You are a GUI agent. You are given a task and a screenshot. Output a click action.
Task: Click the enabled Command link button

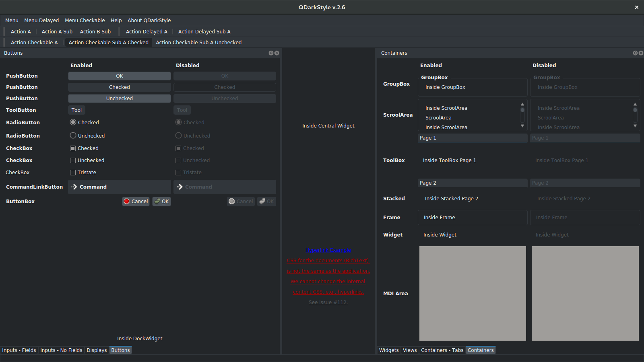point(120,187)
